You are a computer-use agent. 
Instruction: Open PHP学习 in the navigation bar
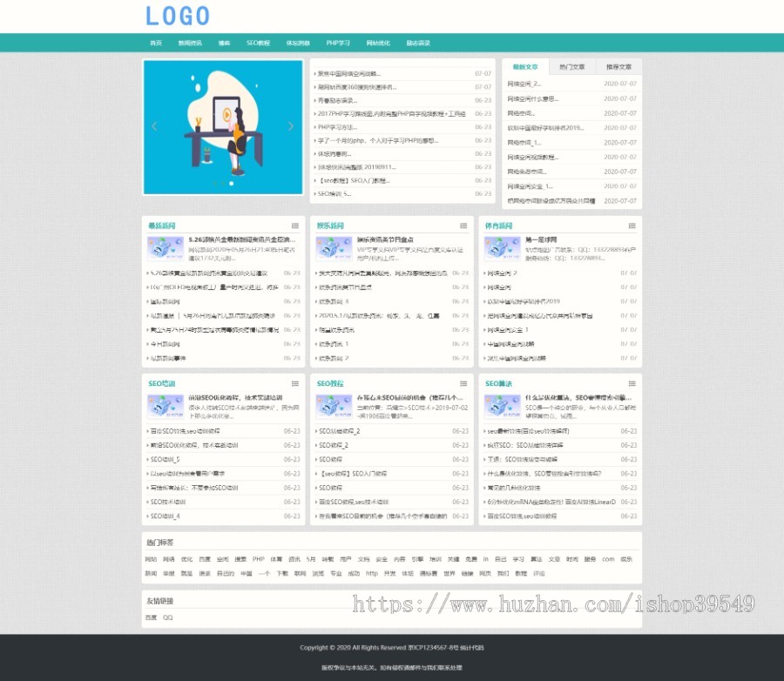tap(338, 43)
